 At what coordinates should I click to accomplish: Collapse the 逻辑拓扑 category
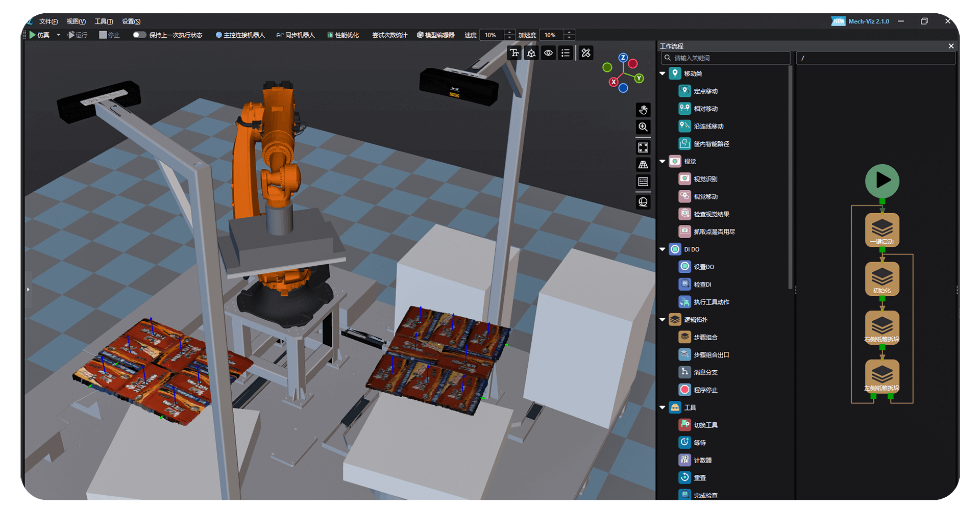click(x=663, y=320)
